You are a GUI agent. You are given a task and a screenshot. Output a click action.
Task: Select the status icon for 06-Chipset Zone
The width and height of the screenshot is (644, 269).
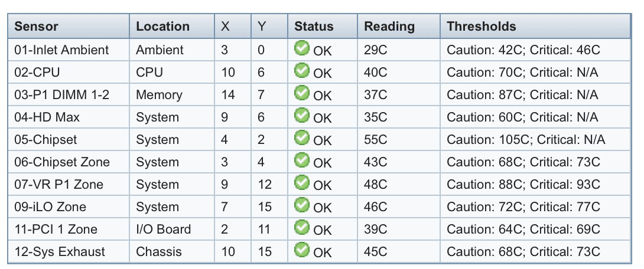(x=301, y=160)
